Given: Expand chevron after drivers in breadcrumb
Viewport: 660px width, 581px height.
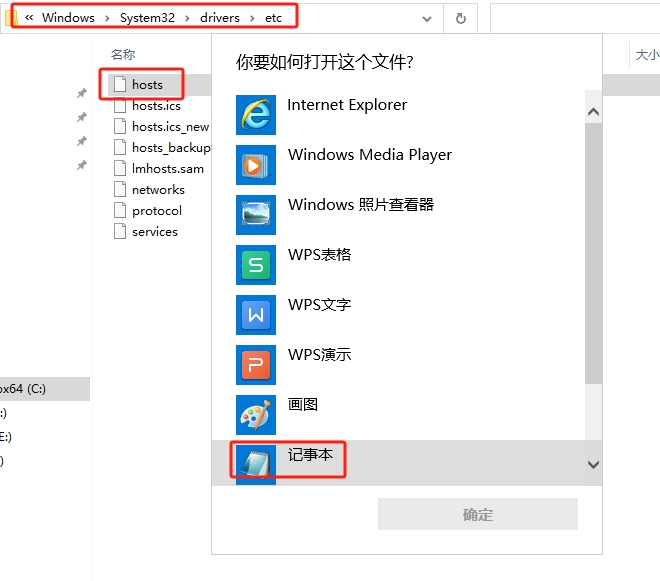Looking at the screenshot, I should click(x=252, y=18).
